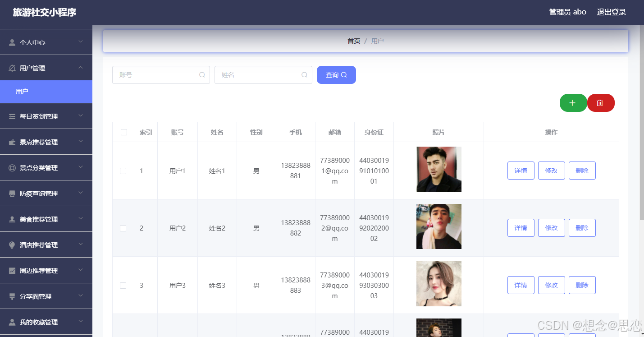Go to 首页 via breadcrumb
This screenshot has width=644, height=337.
point(354,41)
